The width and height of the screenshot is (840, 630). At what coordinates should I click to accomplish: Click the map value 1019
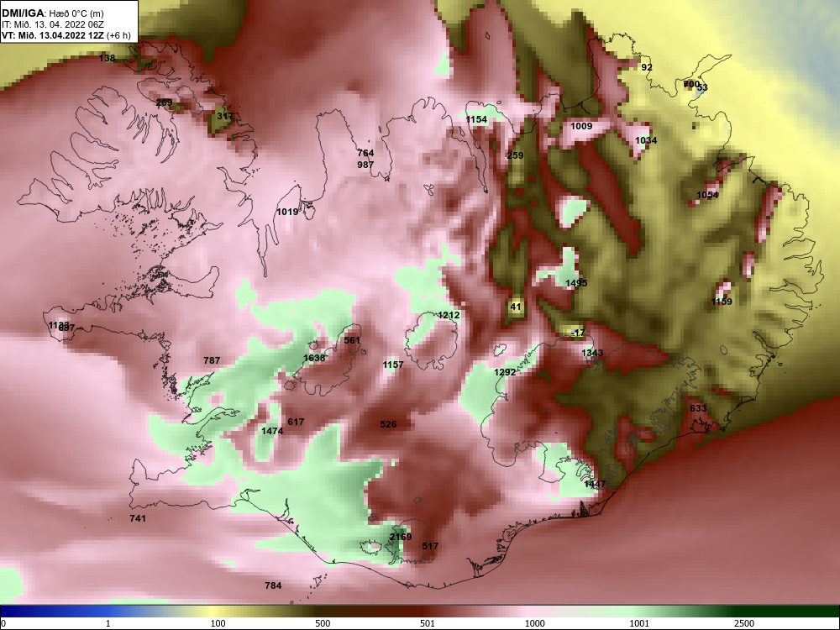(287, 212)
